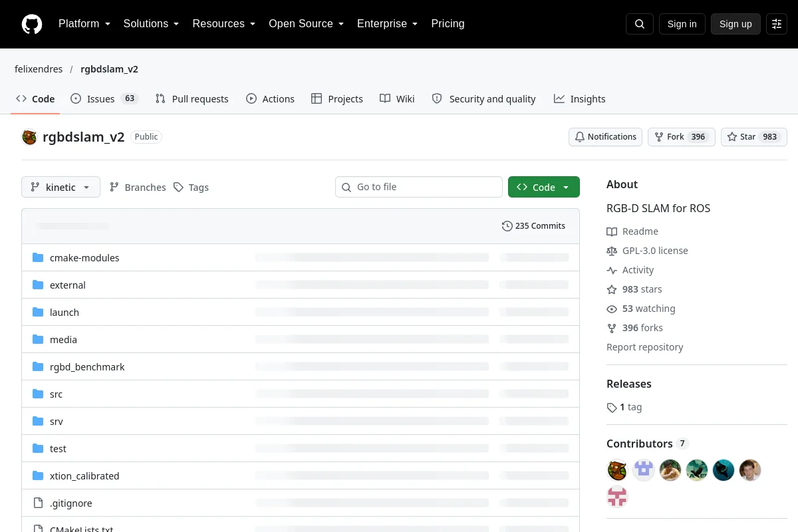
Task: Click the xtion_calibrated folder icon
Action: click(38, 476)
